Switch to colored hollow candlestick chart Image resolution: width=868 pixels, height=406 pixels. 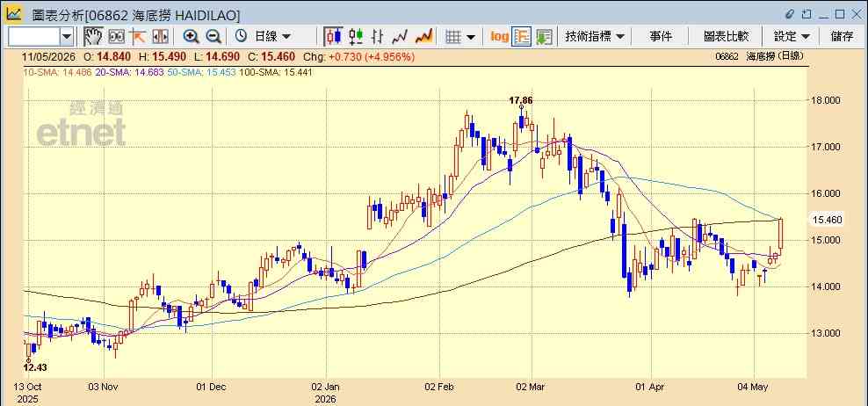click(356, 37)
